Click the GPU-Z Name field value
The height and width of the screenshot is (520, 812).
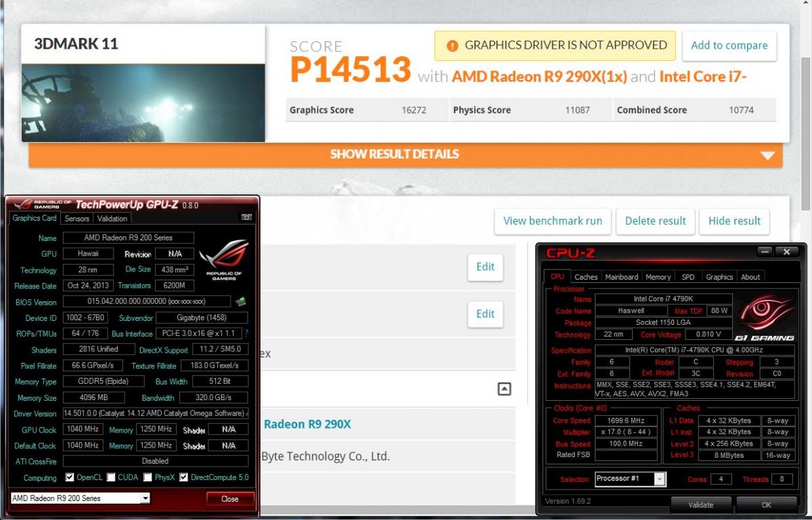coord(128,238)
